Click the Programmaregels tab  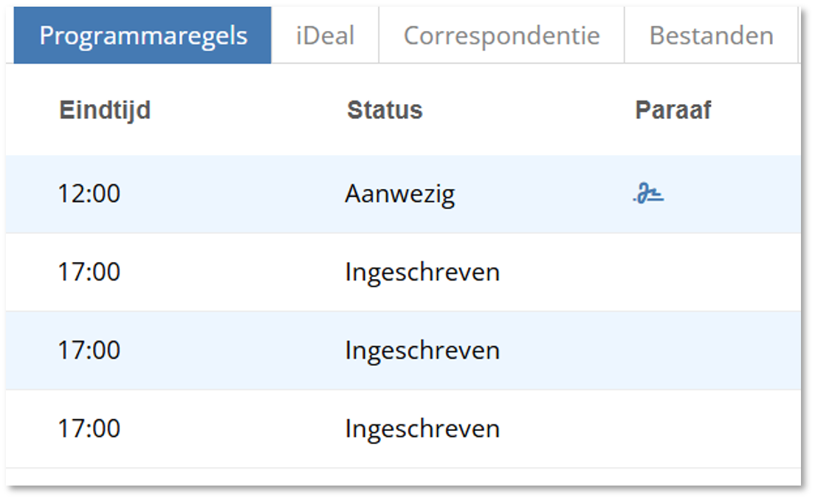[x=143, y=35]
